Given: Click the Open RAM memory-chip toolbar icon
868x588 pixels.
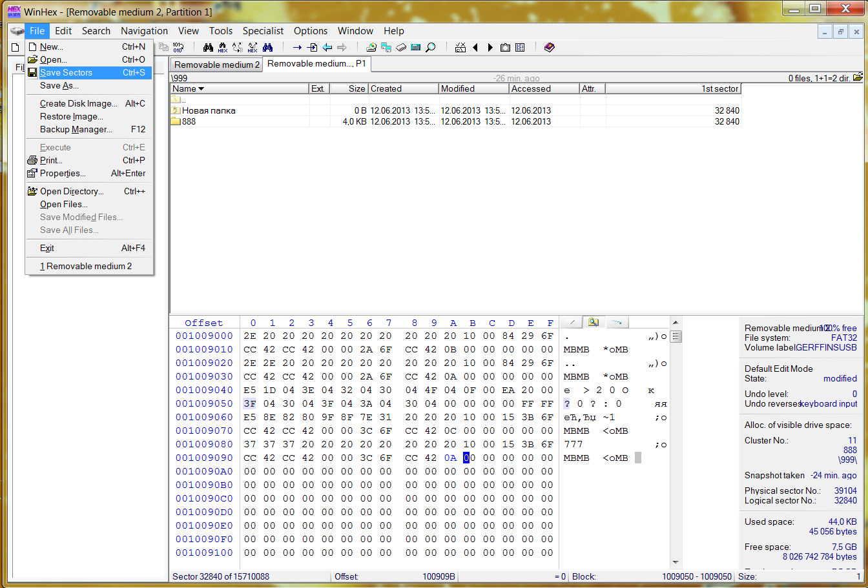Looking at the screenshot, I should click(401, 47).
